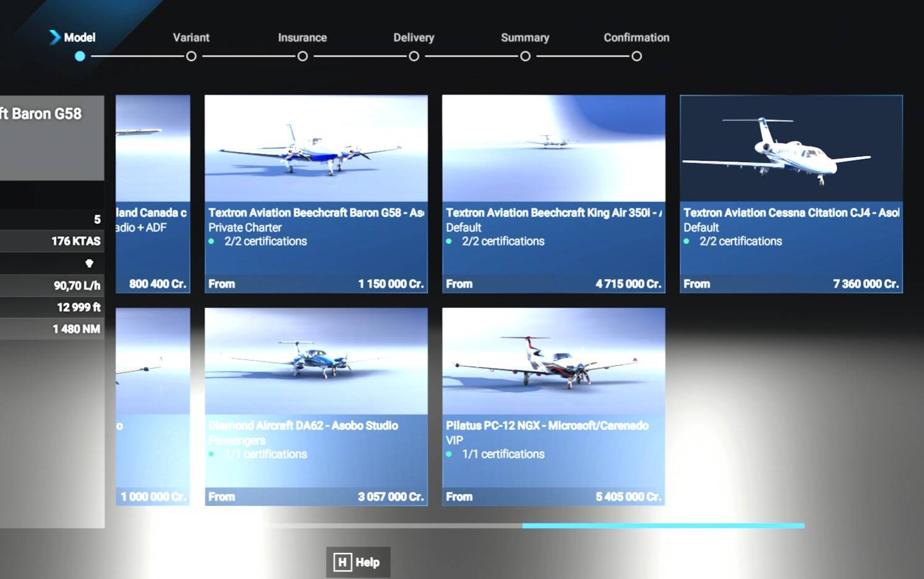Select the Insurance step label

click(302, 37)
